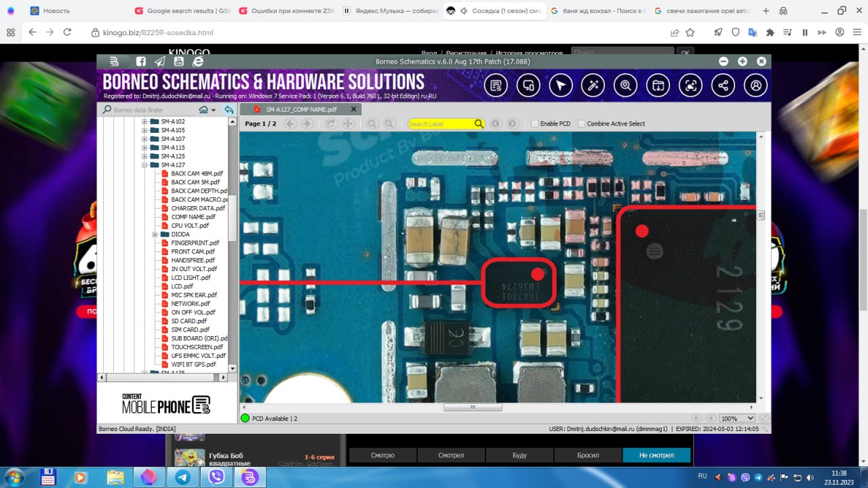Click the Смотрел button on kinogo page
Image resolution: width=868 pixels, height=488 pixels.
[451, 455]
